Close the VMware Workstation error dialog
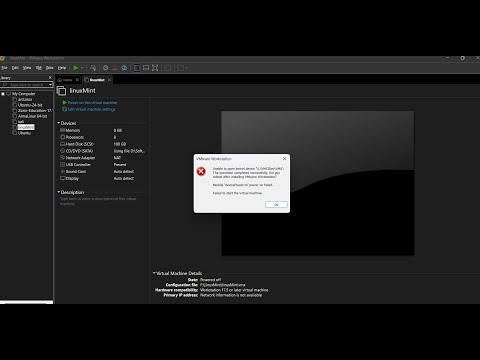480x360 pixels. [284, 159]
